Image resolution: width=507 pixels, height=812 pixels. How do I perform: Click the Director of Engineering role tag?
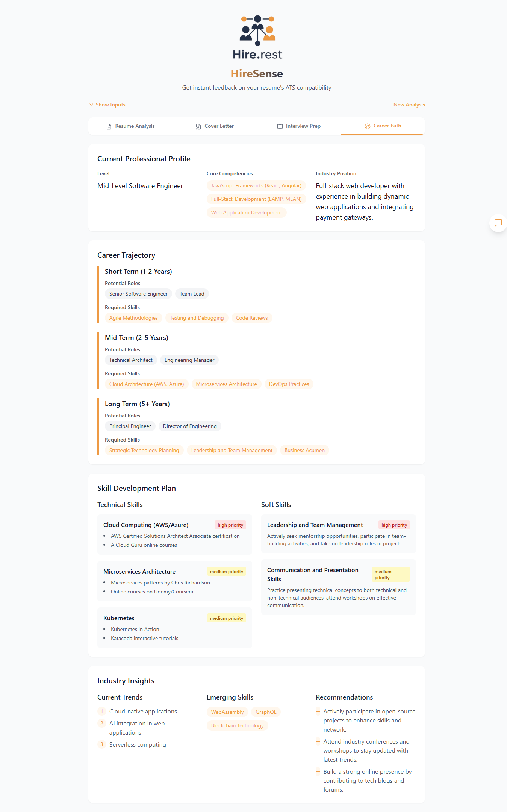[x=190, y=426]
